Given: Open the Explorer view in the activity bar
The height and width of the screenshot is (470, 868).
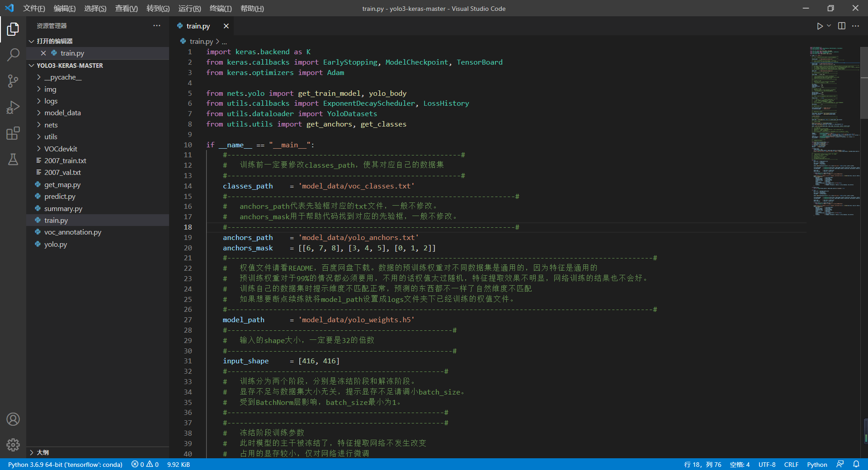Looking at the screenshot, I should (13, 29).
